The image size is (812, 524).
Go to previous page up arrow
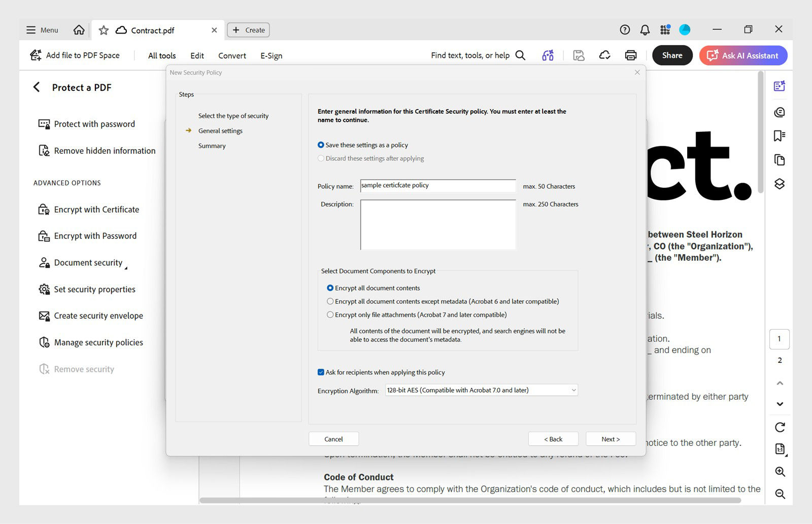[x=780, y=383]
